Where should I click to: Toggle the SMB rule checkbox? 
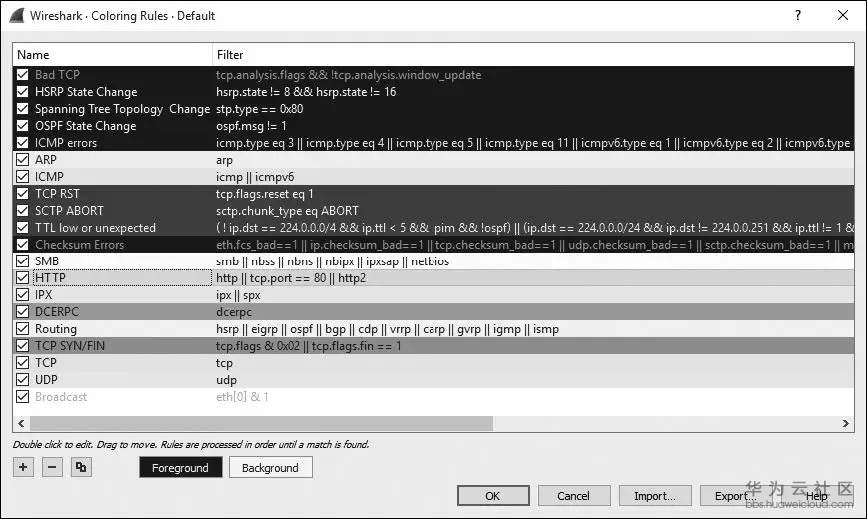pyautogui.click(x=23, y=261)
